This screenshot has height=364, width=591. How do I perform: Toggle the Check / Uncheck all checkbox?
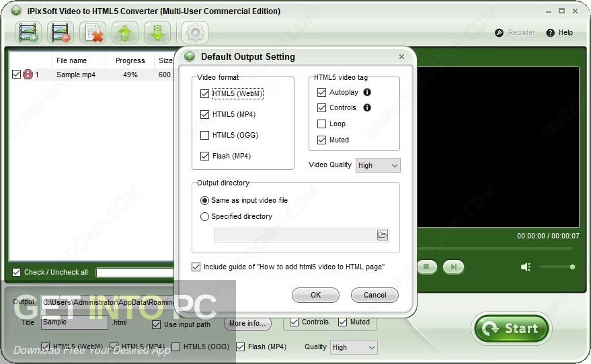pyautogui.click(x=16, y=272)
